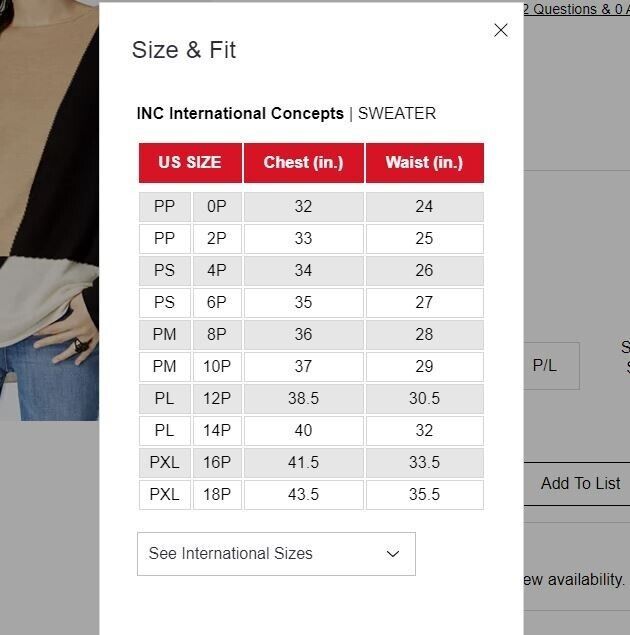The image size is (630, 635).
Task: Click the Waist (in.) column header
Action: click(425, 163)
